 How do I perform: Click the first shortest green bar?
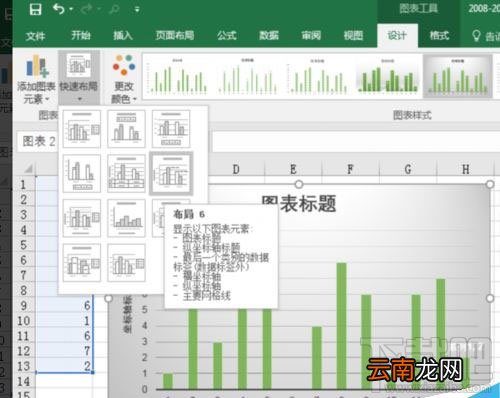point(168,381)
